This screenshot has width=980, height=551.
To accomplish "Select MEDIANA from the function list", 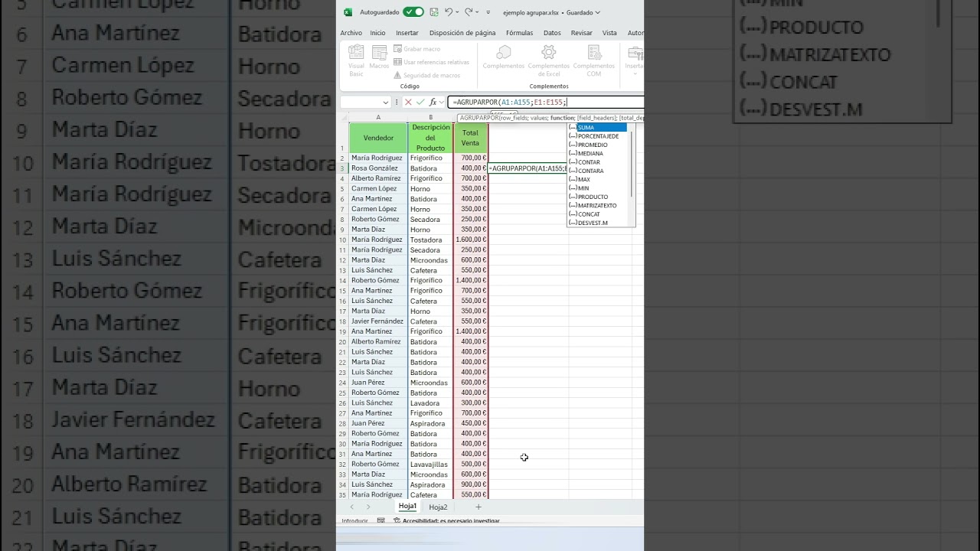I will (x=597, y=154).
